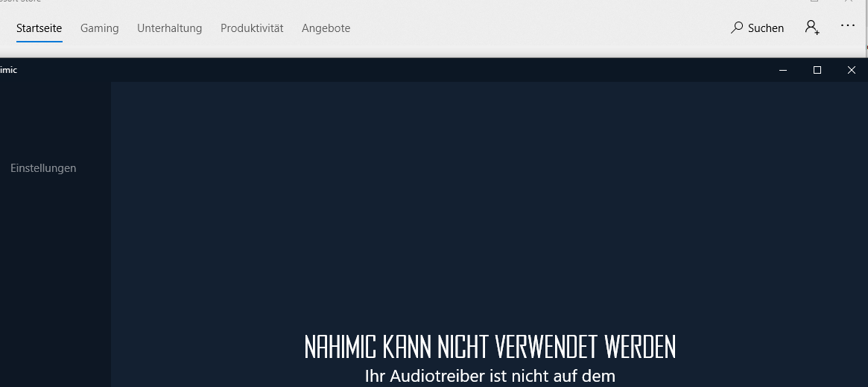Image resolution: width=868 pixels, height=387 pixels.
Task: Close the Nahimic window
Action: (x=852, y=70)
